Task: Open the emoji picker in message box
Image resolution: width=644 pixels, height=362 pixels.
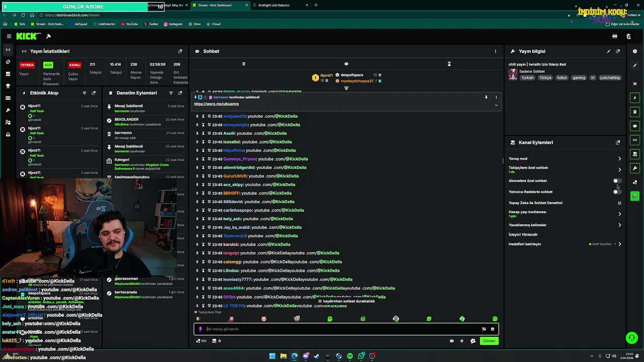Action: coord(493,329)
